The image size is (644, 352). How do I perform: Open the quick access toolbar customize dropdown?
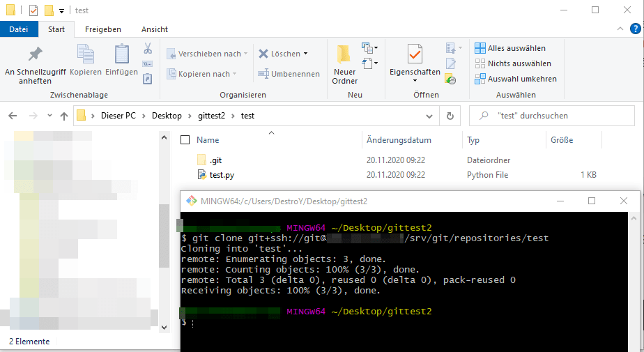[61, 10]
